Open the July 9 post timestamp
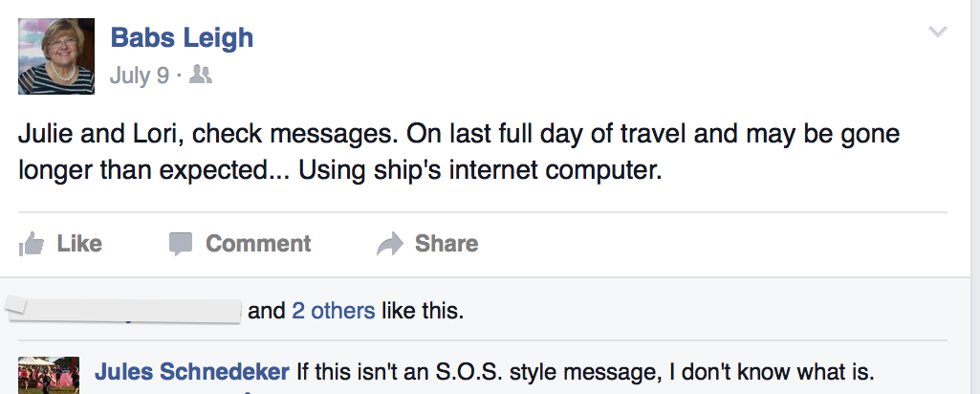 (139, 75)
